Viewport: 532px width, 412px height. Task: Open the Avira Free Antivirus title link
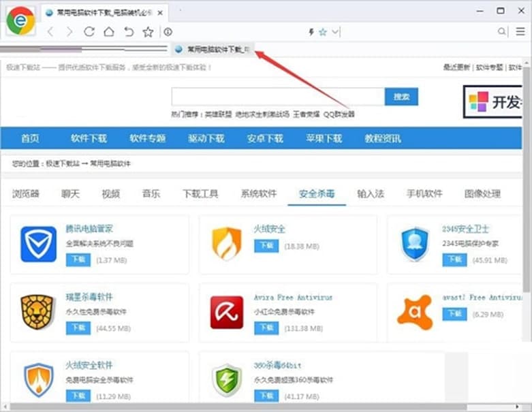[x=293, y=298]
